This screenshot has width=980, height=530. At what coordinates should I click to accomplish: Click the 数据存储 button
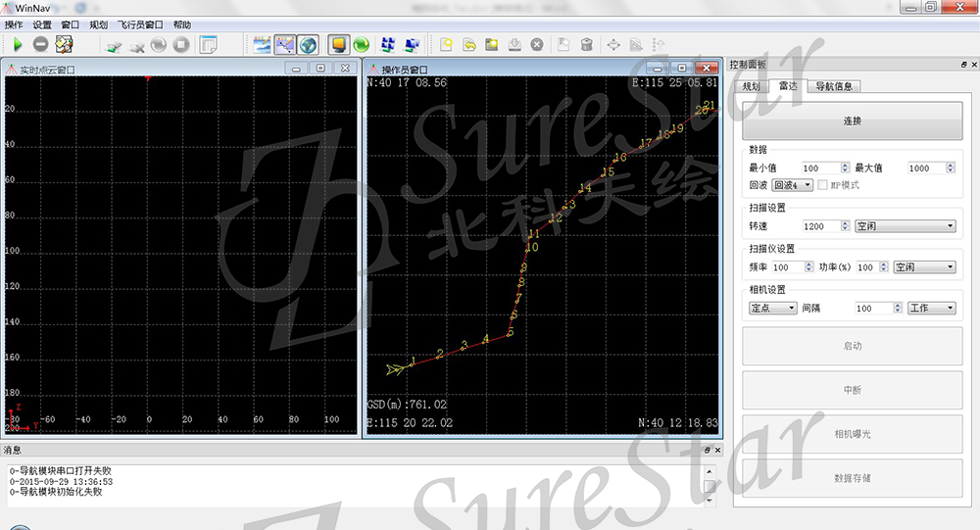[x=852, y=478]
